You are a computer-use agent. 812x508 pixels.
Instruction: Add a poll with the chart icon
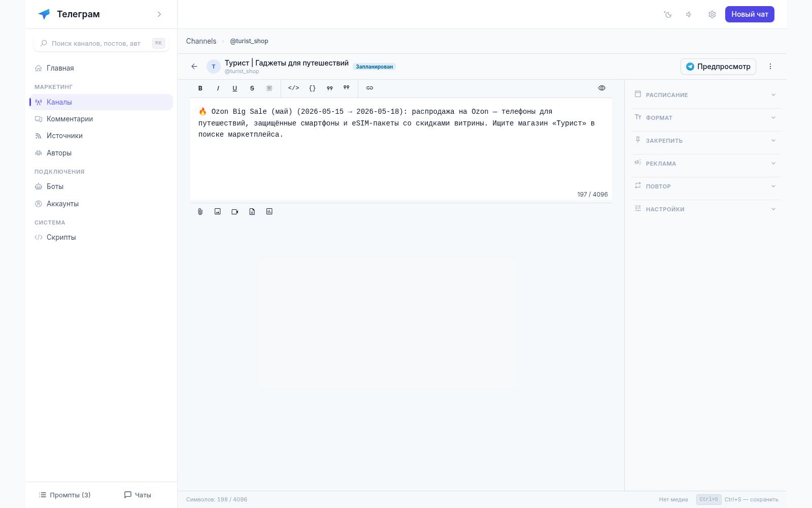[x=269, y=212]
